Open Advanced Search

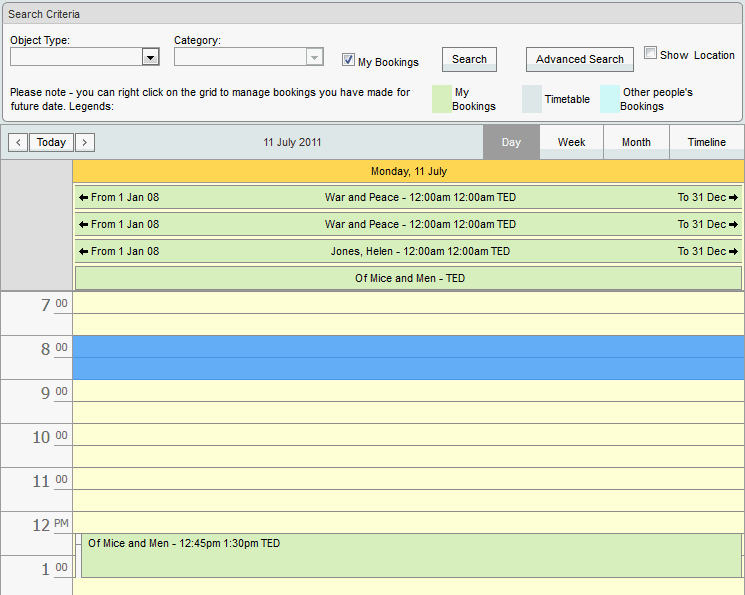(x=580, y=59)
